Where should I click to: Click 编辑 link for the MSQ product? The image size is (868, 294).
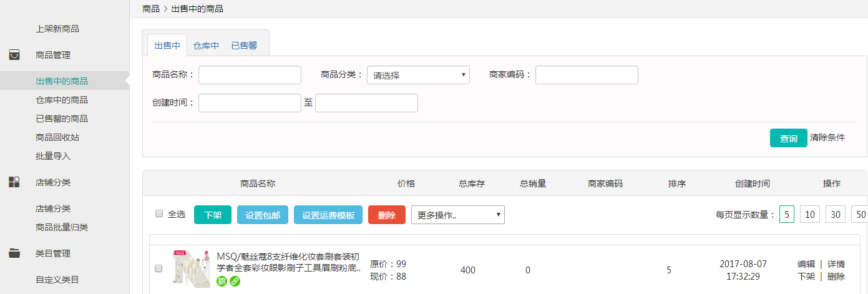coord(806,264)
